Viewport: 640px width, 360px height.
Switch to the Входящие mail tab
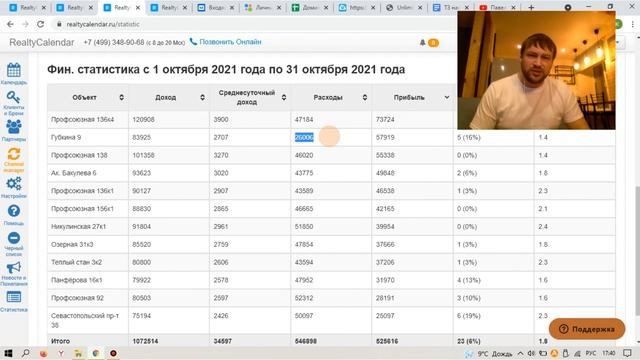click(x=216, y=7)
